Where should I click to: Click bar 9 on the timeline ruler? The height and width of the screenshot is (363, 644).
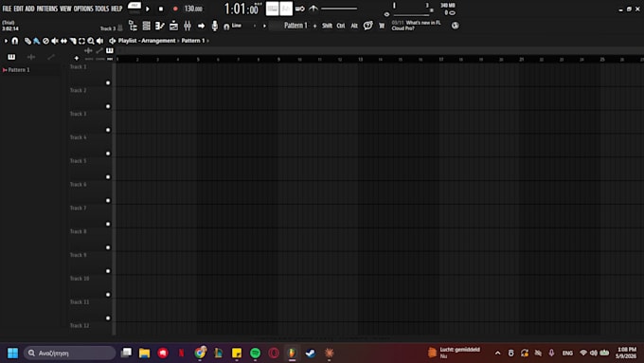coord(278,60)
